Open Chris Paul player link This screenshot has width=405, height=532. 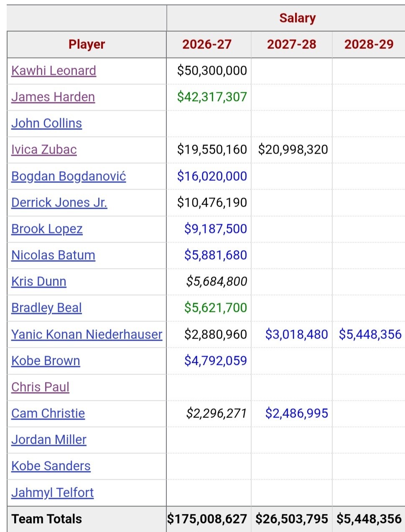tap(40, 387)
